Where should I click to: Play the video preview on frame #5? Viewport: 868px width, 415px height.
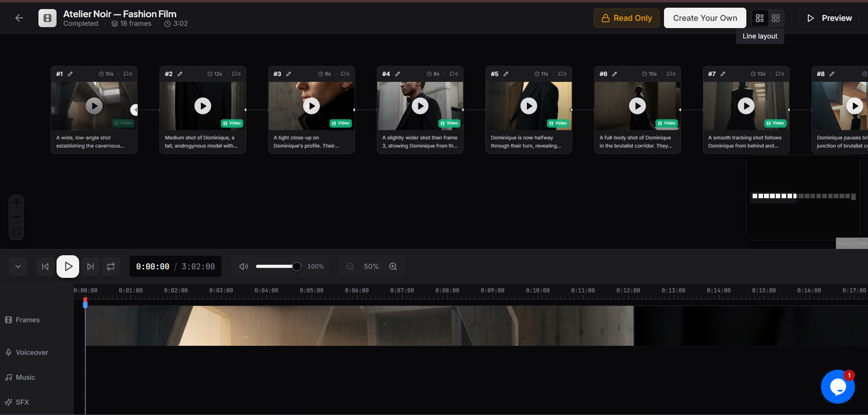tap(528, 105)
